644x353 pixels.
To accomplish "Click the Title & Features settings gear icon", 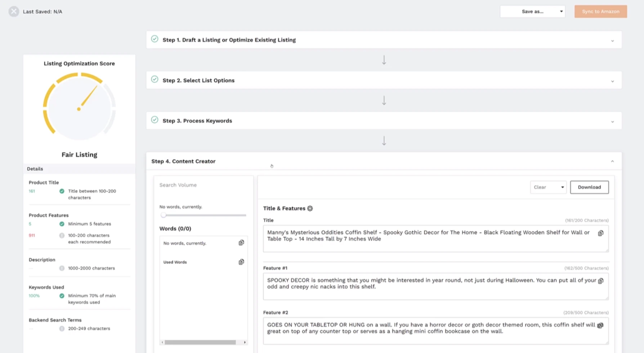I will 310,208.
